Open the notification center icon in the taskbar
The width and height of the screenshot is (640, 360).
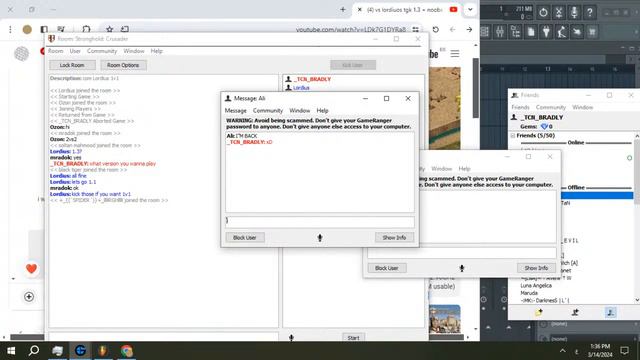[x=624, y=351]
